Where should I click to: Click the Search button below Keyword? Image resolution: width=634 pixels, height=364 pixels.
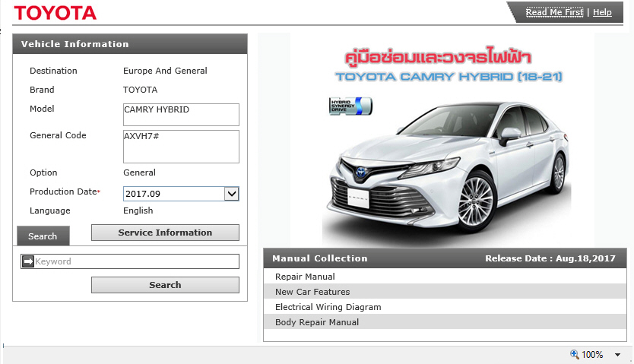[165, 285]
